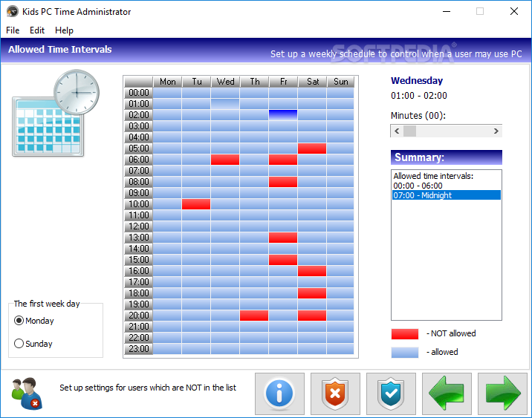Click the minutes scrollbar thumb
The image size is (532, 418).
(x=409, y=131)
